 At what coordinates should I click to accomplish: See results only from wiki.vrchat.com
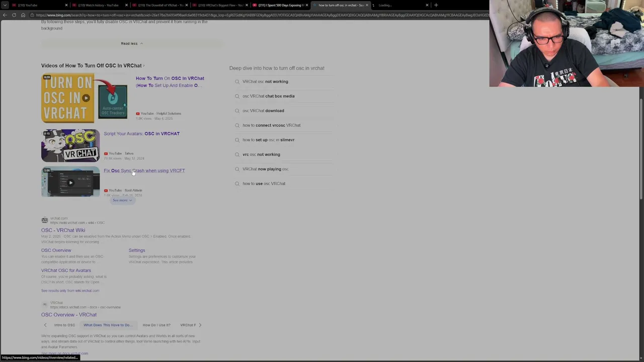(70, 291)
